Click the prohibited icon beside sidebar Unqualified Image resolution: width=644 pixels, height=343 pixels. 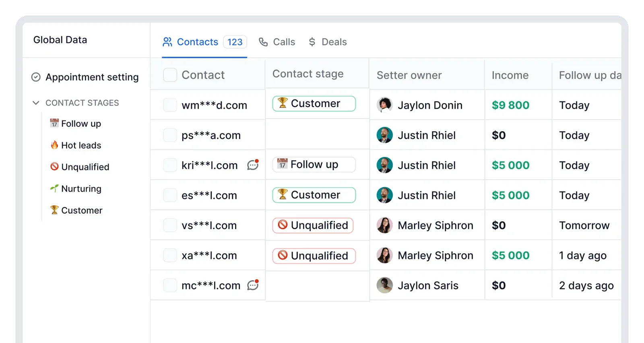pos(54,166)
